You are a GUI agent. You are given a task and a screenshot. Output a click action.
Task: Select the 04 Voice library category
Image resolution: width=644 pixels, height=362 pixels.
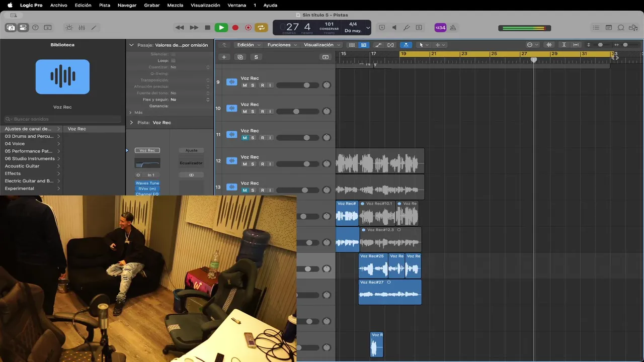pos(31,144)
